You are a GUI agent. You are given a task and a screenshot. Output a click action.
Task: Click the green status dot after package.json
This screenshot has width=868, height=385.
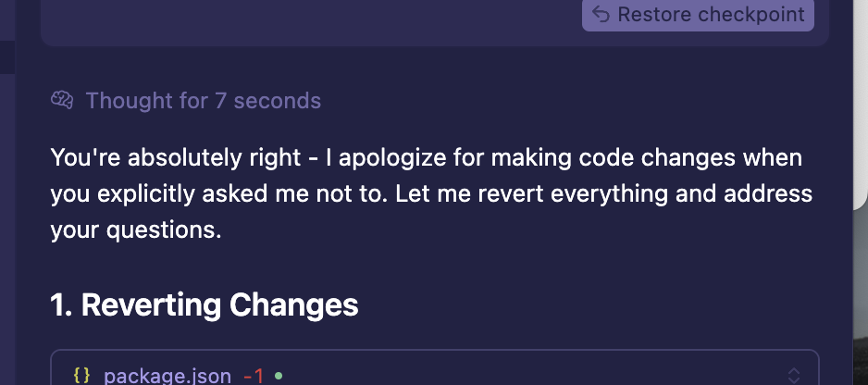click(x=279, y=376)
